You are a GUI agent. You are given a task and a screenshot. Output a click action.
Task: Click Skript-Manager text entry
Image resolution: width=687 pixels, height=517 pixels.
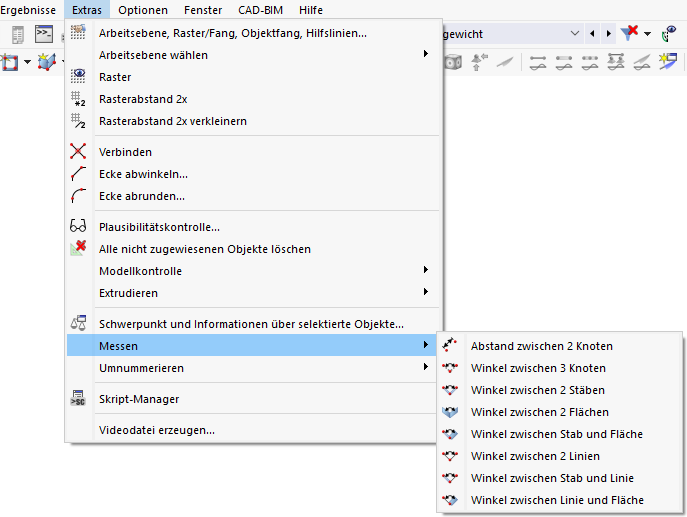pos(139,399)
